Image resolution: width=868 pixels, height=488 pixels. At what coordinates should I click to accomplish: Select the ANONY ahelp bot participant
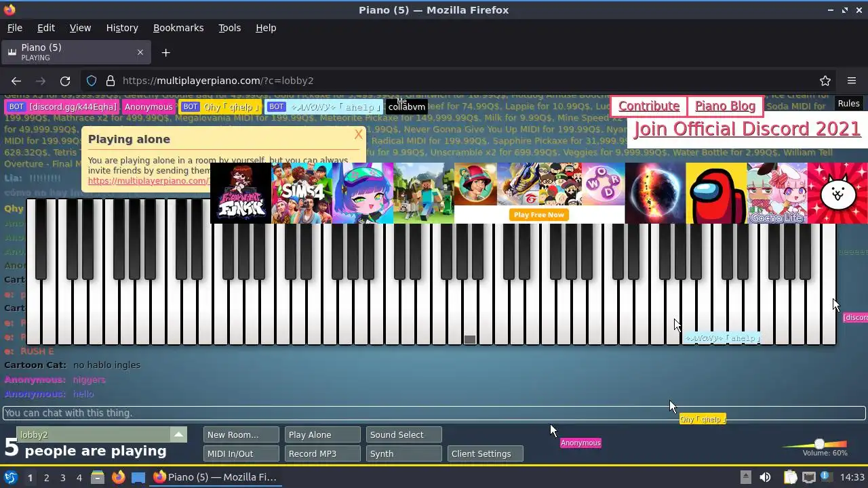[x=325, y=107]
